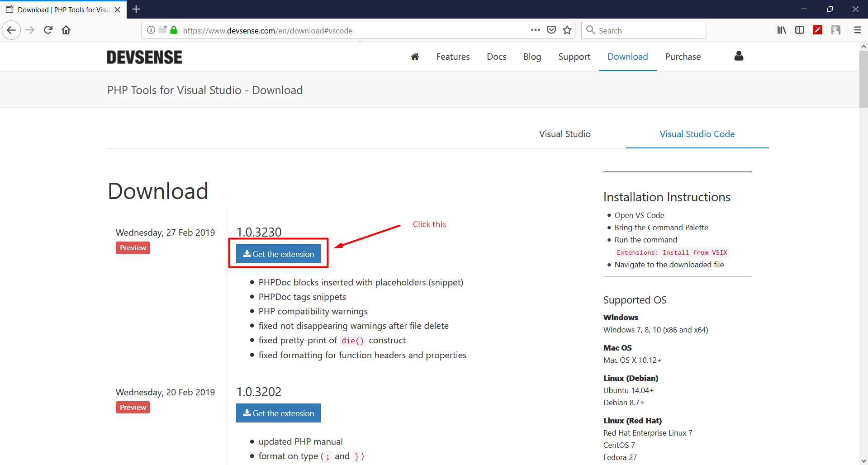Close the Download PHP Tools tab
Viewport: 868px width, 465px height.
(x=118, y=9)
